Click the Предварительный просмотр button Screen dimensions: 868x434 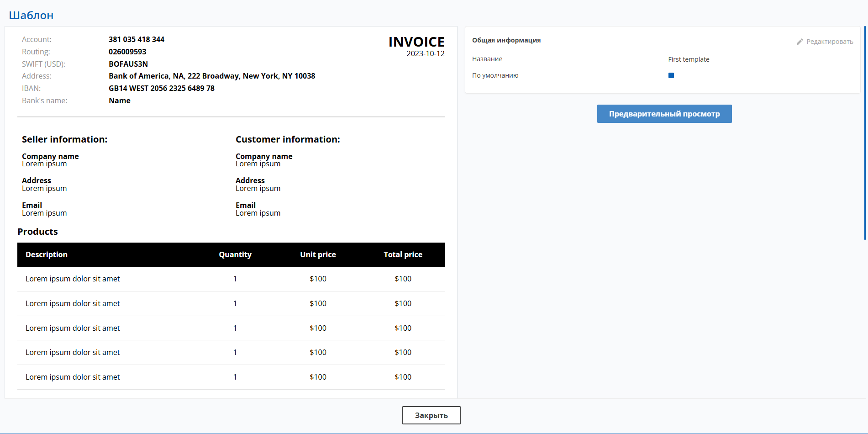(x=664, y=114)
